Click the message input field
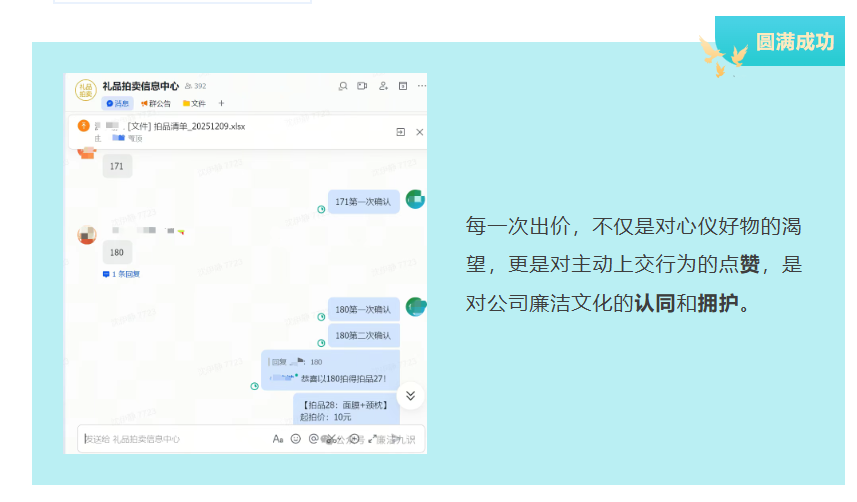This screenshot has width=857, height=502. [170, 439]
